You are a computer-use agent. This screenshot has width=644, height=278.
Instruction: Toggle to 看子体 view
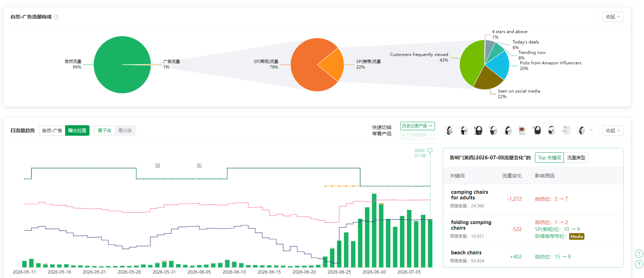104,130
